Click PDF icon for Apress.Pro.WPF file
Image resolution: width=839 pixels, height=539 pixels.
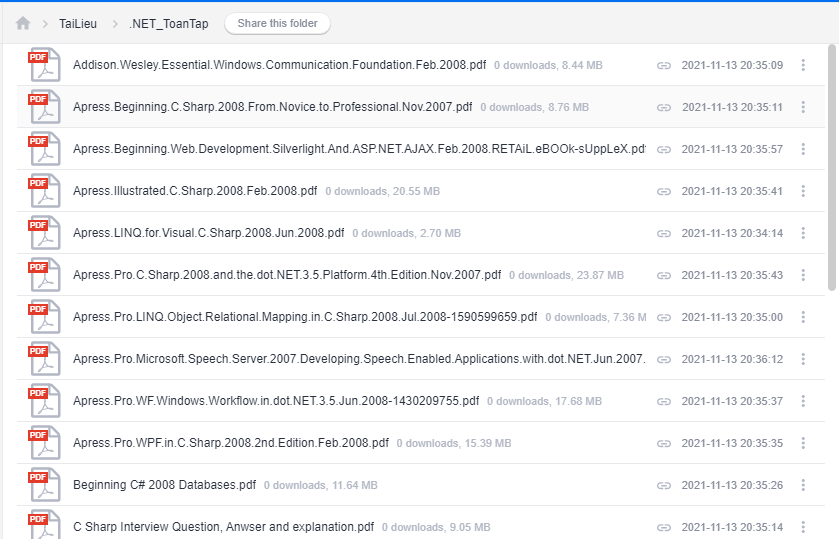(44, 443)
